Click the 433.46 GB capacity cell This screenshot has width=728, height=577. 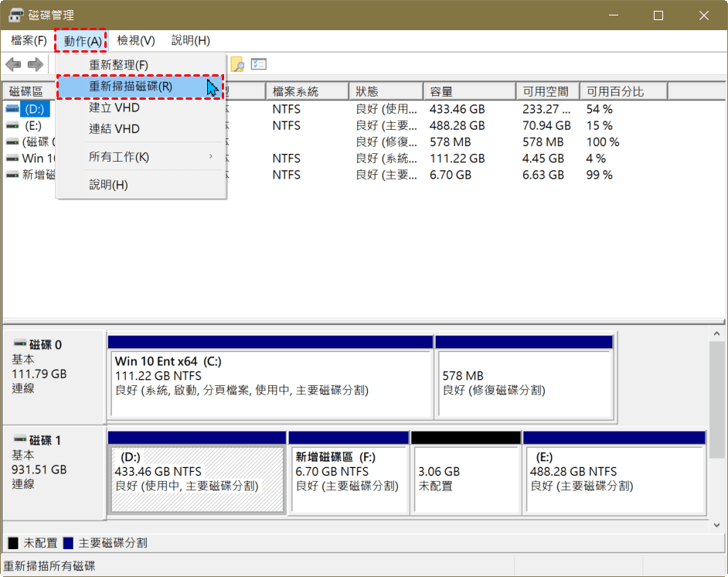tap(458, 109)
